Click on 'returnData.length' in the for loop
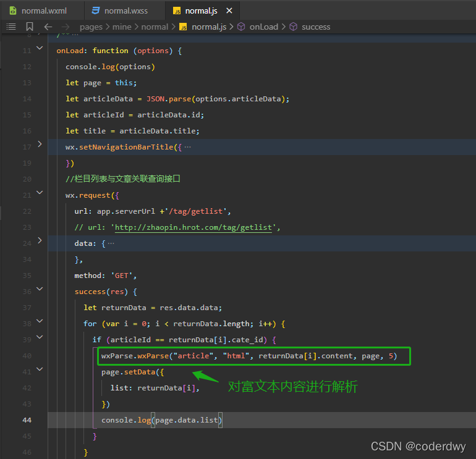476x459 pixels. (x=212, y=324)
